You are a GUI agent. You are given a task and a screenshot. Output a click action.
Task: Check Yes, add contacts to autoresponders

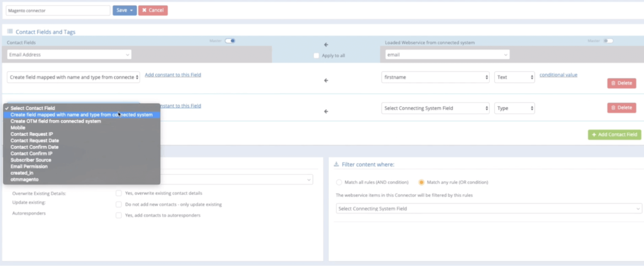[119, 215]
